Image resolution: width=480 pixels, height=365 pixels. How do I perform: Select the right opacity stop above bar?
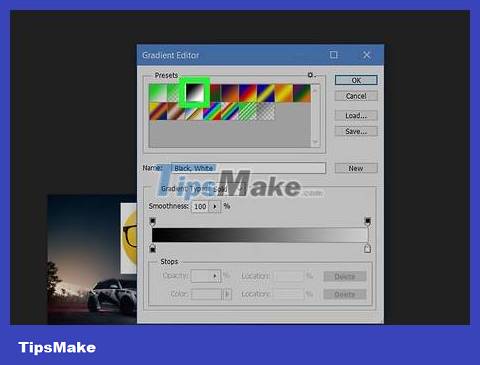pyautogui.click(x=367, y=221)
